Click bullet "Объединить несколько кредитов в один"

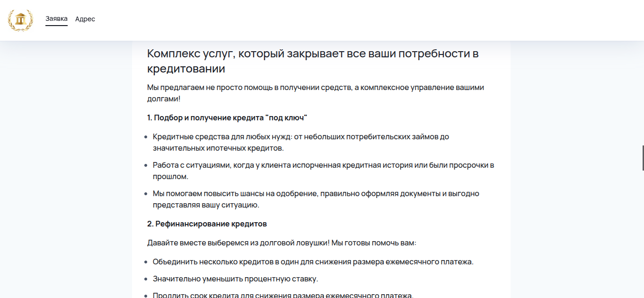pyautogui.click(x=313, y=262)
